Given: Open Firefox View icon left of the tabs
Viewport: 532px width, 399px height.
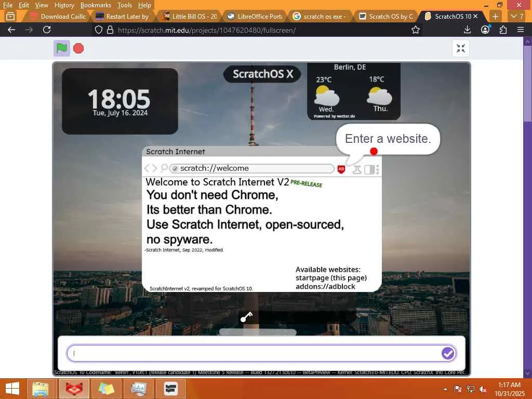Looking at the screenshot, I should pyautogui.click(x=10, y=16).
